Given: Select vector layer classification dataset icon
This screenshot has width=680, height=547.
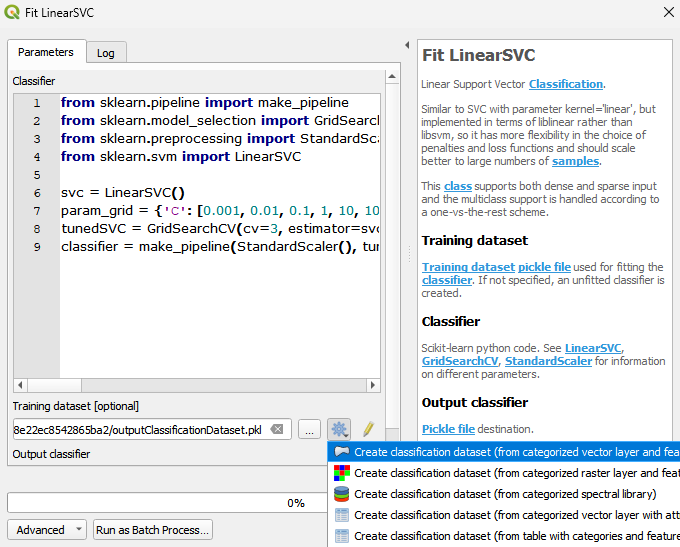Looking at the screenshot, I should pyautogui.click(x=342, y=452).
